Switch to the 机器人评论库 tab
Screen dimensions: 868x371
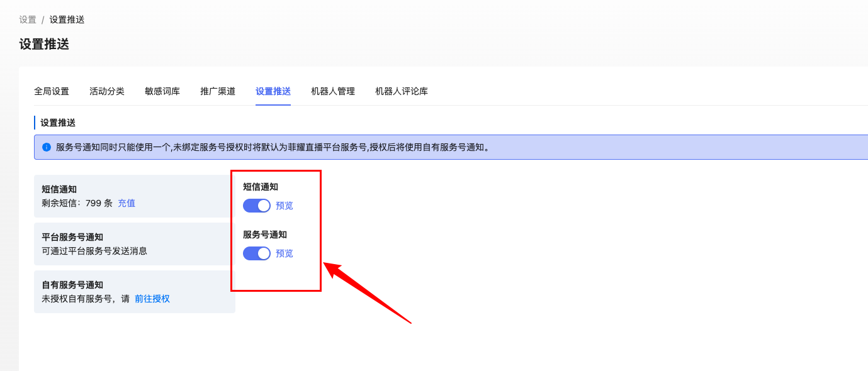coord(402,91)
